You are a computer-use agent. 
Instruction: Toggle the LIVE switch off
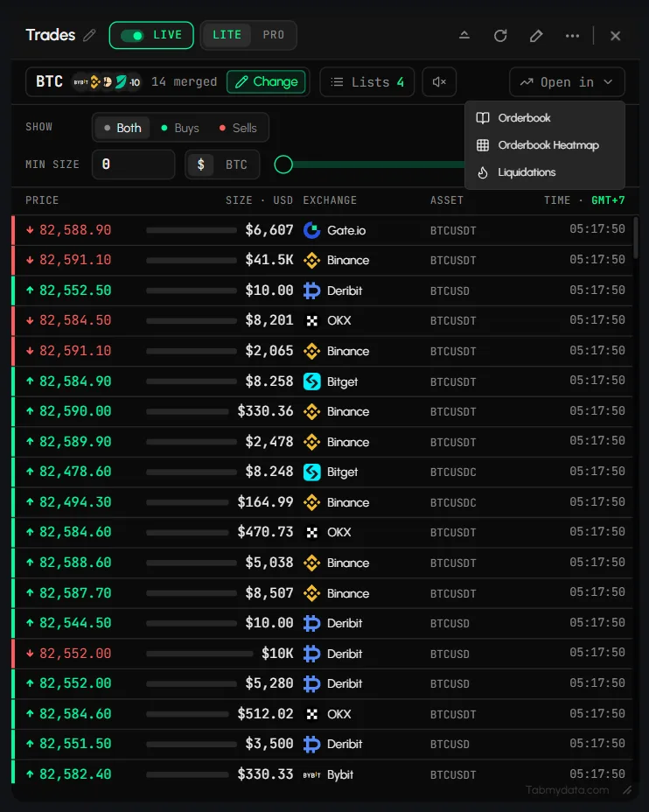click(132, 35)
